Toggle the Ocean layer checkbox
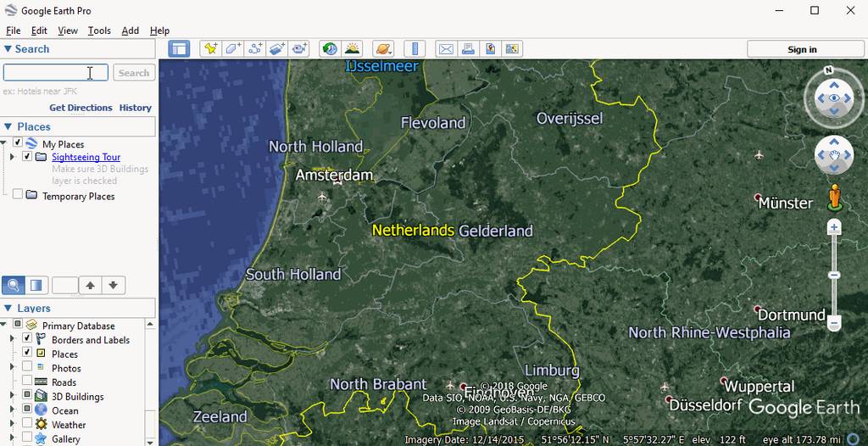This screenshot has width=868, height=446. pos(26,409)
